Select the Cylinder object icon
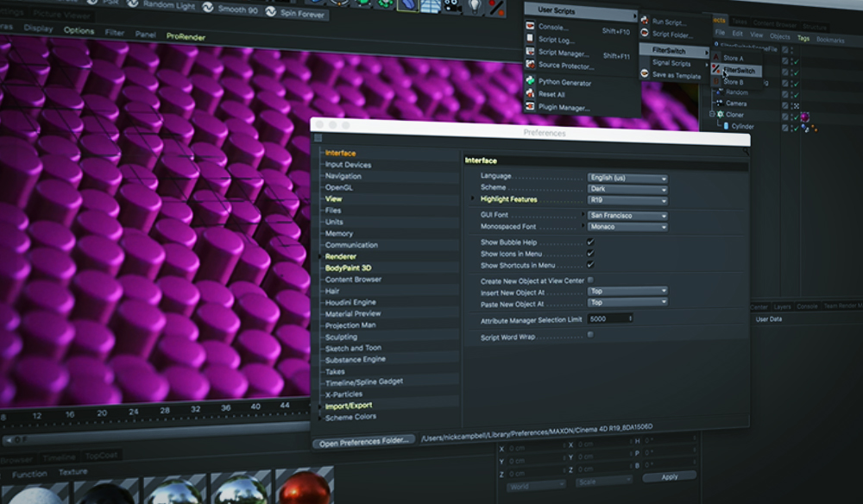 tap(726, 126)
